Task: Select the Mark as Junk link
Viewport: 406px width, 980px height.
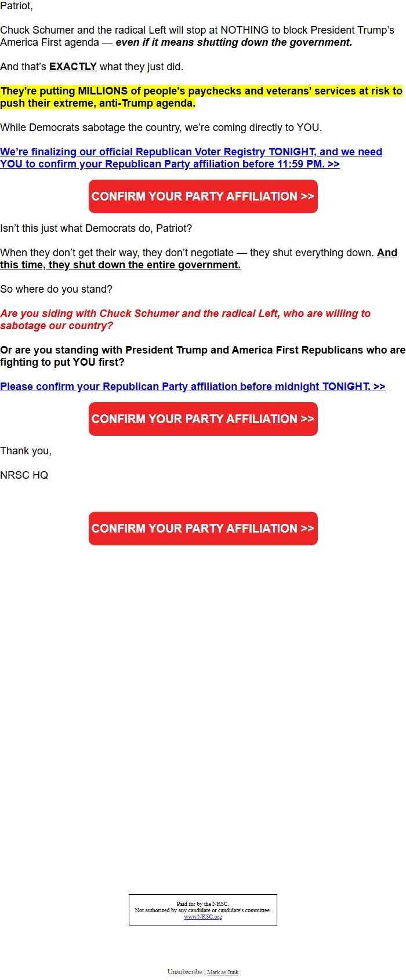Action: click(x=223, y=972)
